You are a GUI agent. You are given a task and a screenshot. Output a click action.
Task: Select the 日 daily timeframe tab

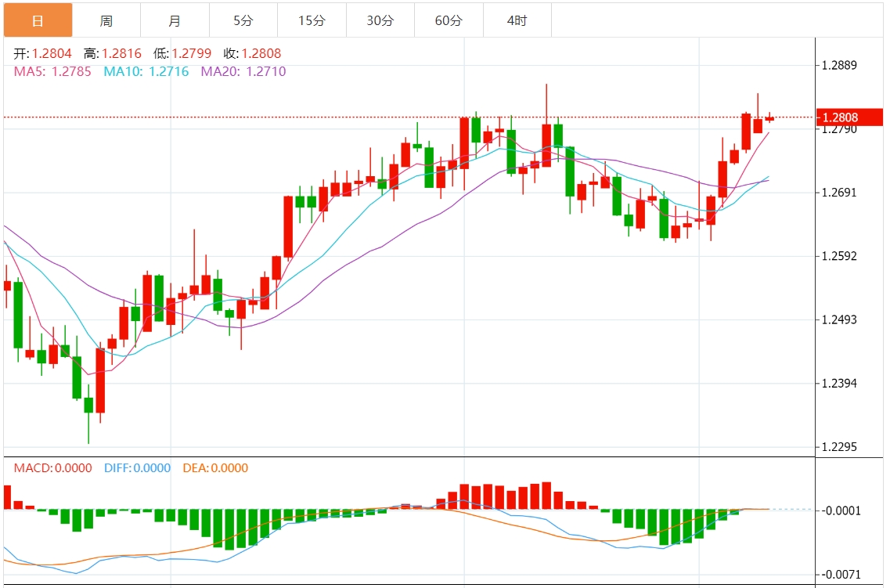pyautogui.click(x=38, y=20)
